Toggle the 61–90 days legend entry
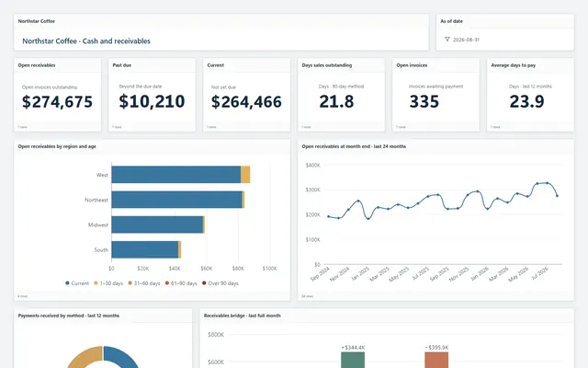Screen dimensions: 588x368 181,283
